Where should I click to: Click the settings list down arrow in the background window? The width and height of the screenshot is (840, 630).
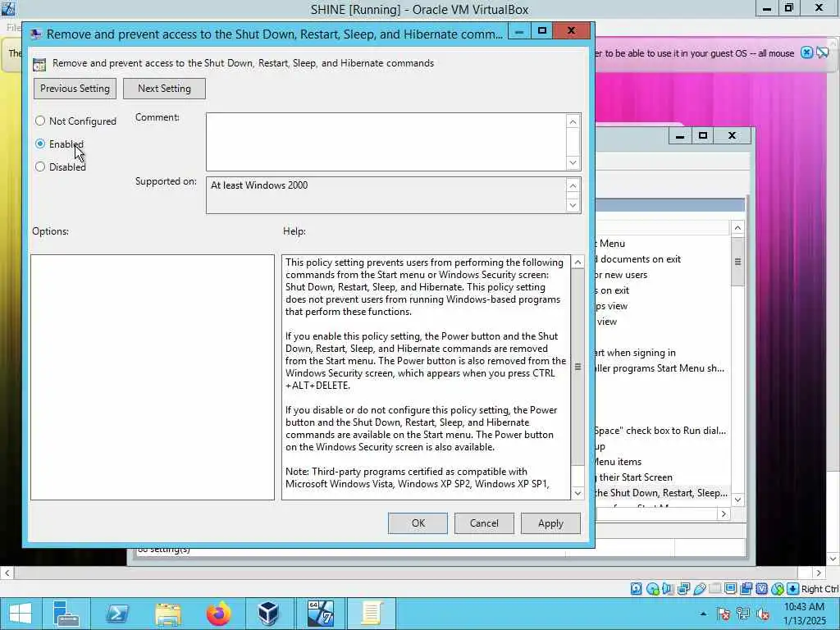(x=737, y=500)
